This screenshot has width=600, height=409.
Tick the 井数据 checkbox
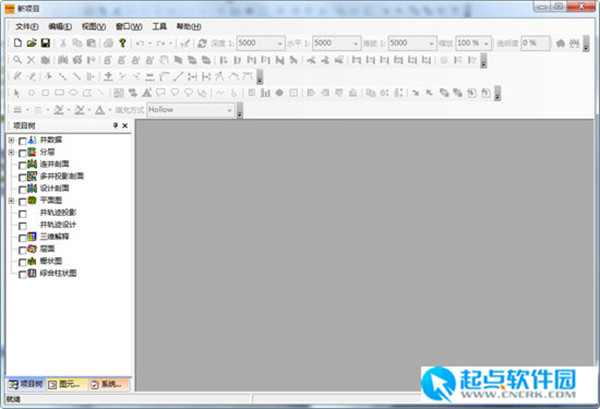[x=23, y=141]
